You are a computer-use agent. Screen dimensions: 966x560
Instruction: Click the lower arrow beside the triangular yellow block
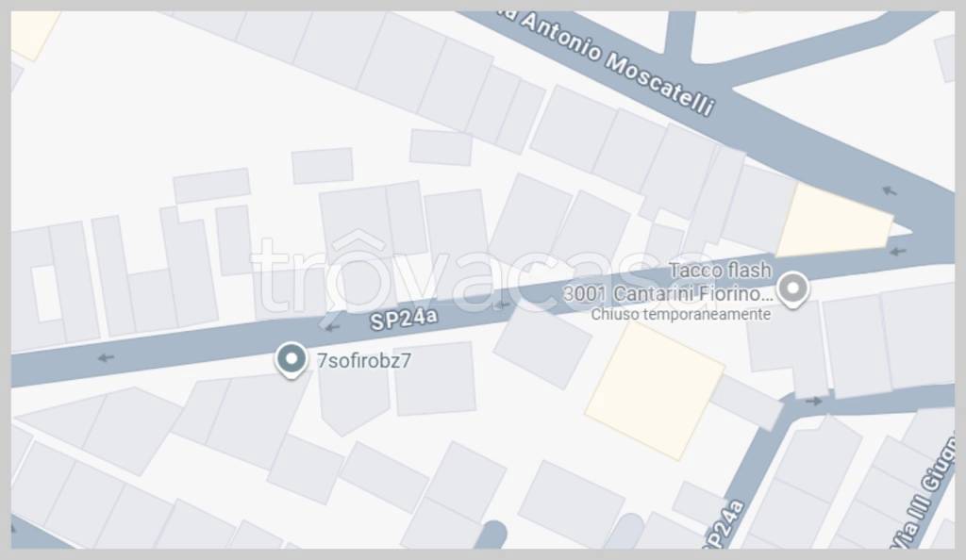[x=898, y=251]
